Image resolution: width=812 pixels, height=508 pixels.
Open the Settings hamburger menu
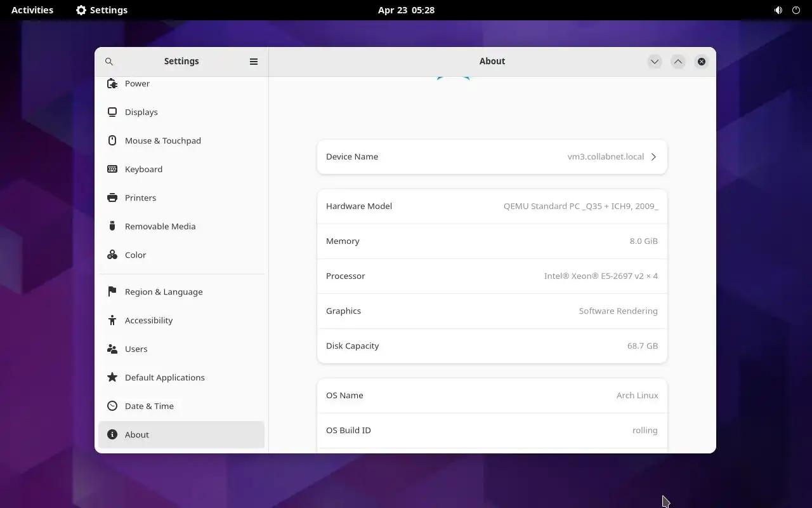[x=254, y=62]
